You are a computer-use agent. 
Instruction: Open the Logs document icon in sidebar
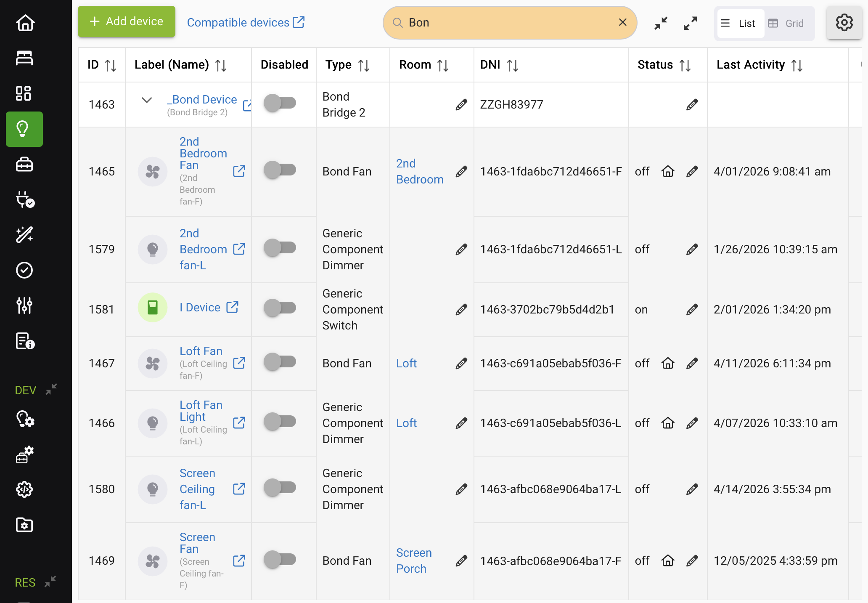point(24,341)
